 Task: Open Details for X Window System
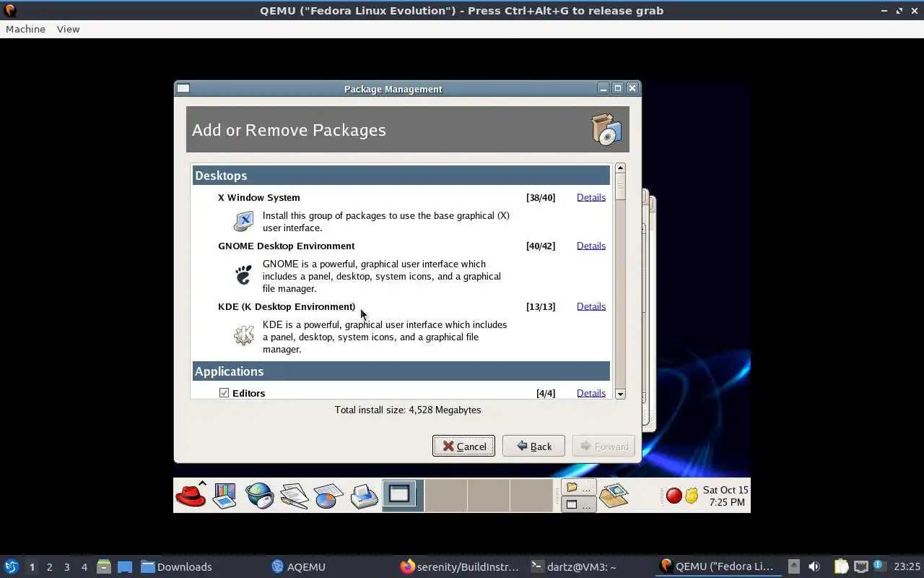pos(590,197)
